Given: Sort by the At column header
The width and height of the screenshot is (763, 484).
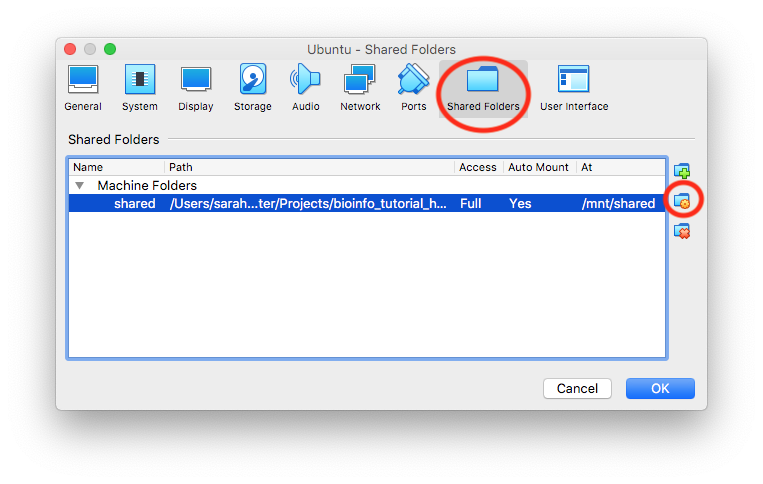Looking at the screenshot, I should click(620, 167).
